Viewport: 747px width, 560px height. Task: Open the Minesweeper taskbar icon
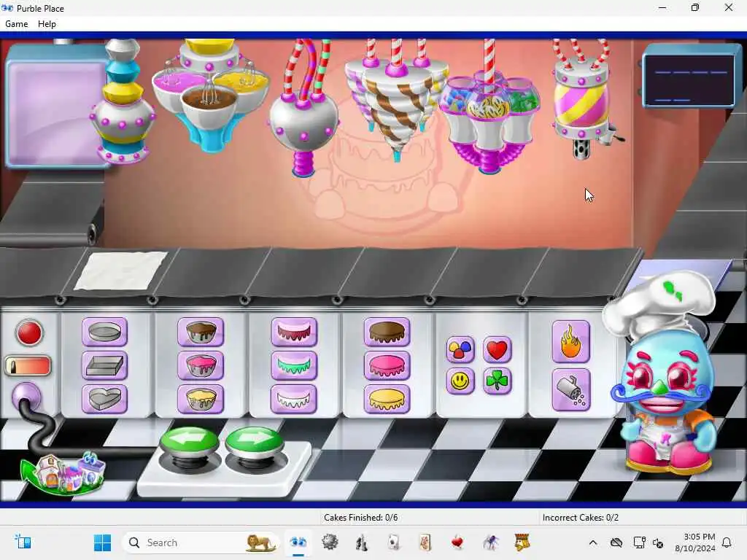click(330, 542)
